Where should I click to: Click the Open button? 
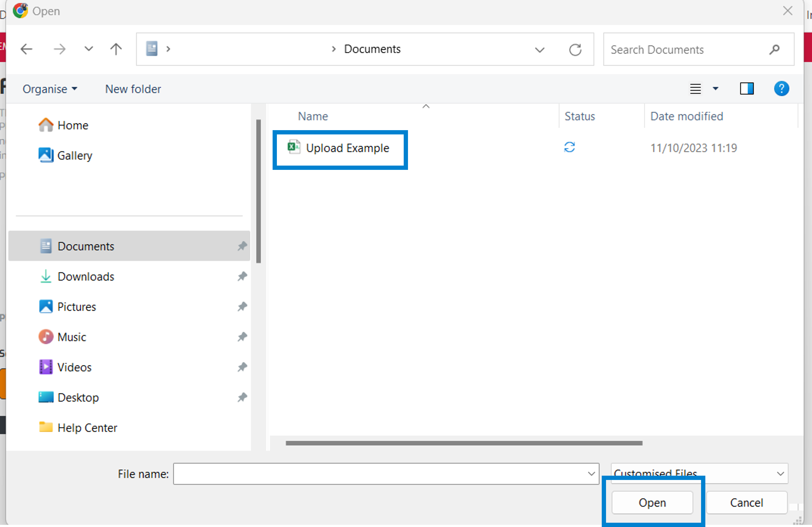click(652, 503)
